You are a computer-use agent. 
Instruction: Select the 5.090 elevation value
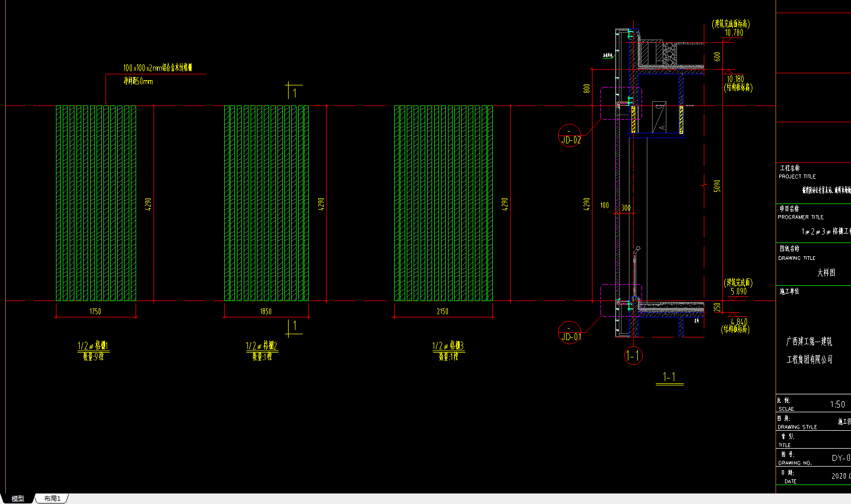pos(739,291)
